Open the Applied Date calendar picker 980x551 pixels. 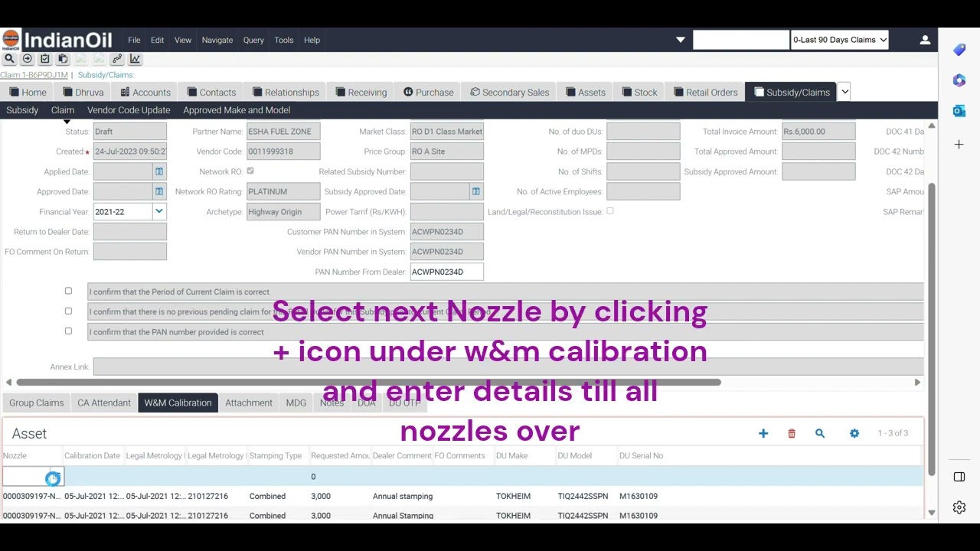pos(159,171)
